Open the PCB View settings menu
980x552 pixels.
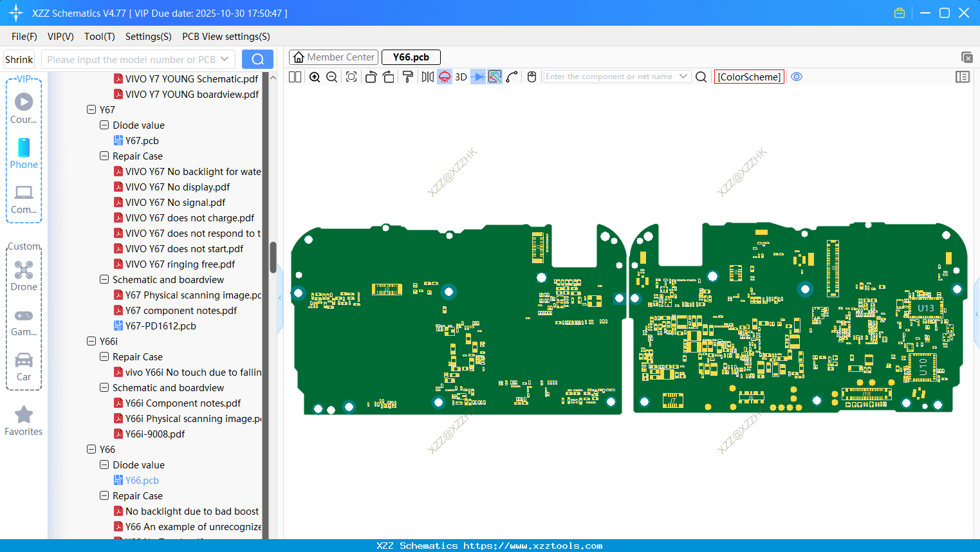pos(226,37)
